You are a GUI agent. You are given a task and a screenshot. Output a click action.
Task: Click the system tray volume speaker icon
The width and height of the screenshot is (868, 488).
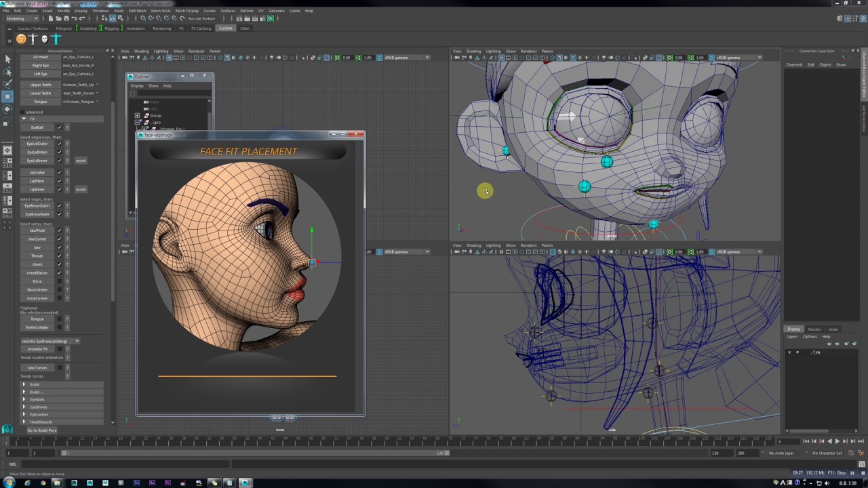828,483
